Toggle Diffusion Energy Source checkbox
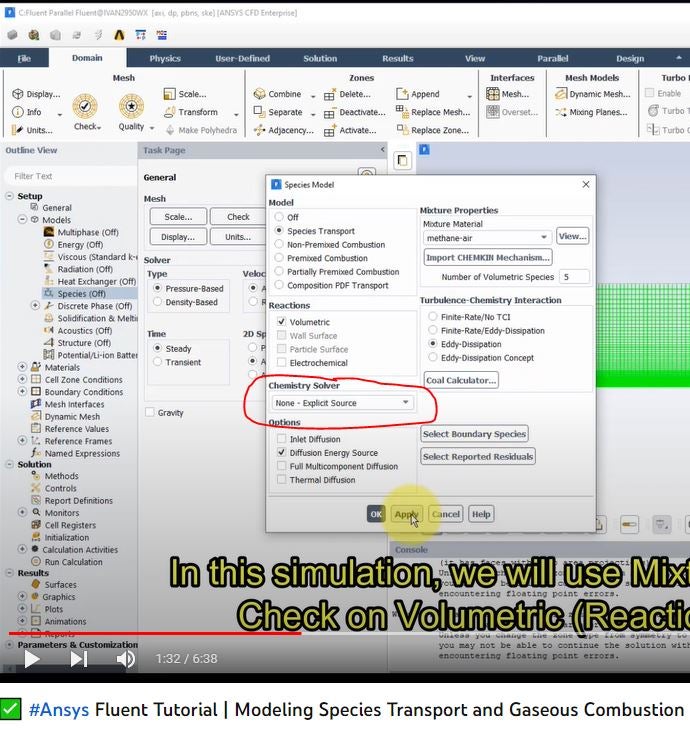690x730 pixels. (281, 452)
